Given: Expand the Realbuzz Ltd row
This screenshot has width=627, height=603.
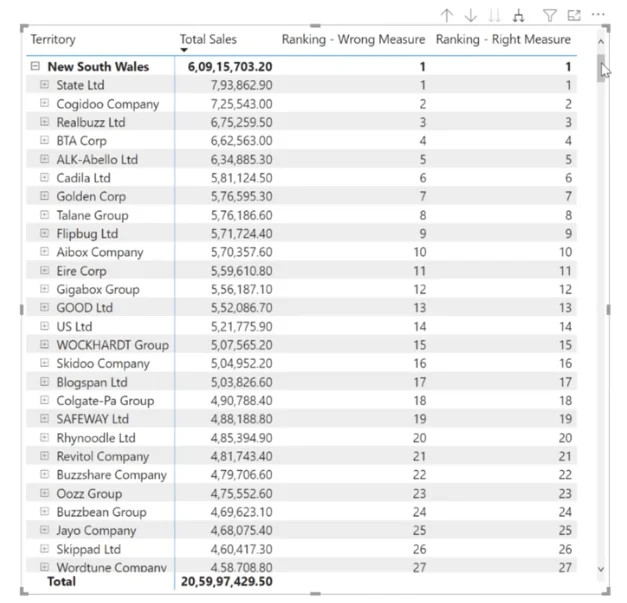Looking at the screenshot, I should tap(44, 122).
